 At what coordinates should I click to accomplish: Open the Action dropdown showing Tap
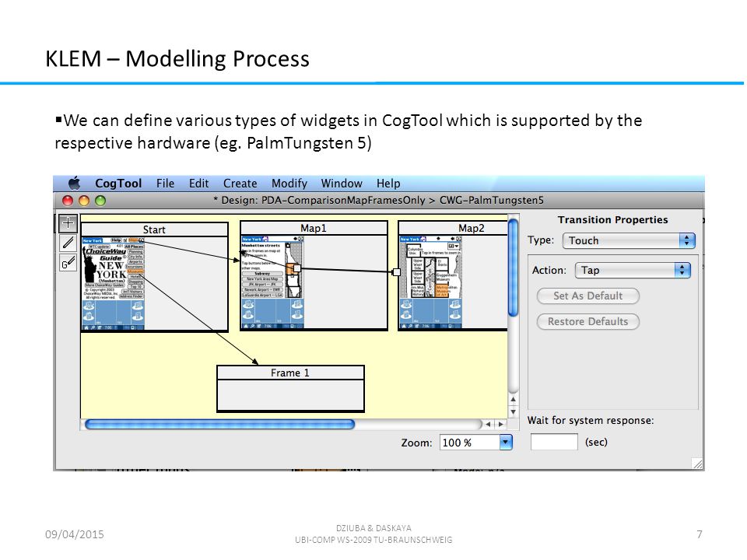[x=633, y=271]
